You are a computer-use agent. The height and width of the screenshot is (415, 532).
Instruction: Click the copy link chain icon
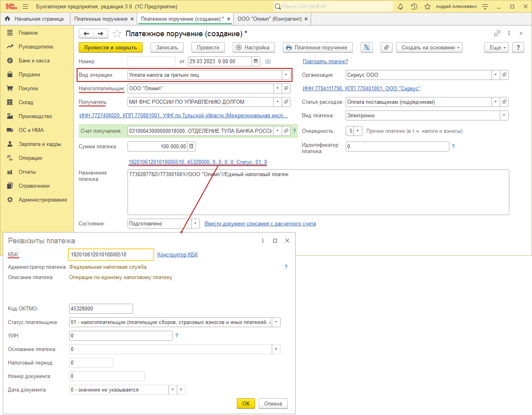coord(497,33)
